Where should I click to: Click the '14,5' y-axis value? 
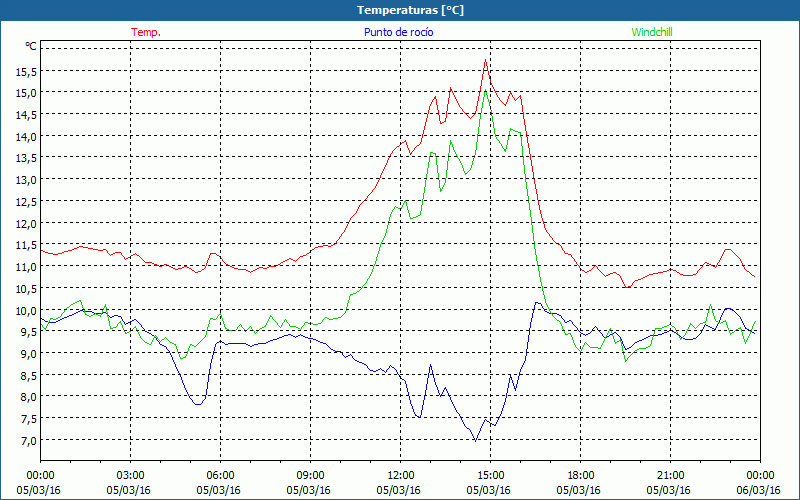[x=27, y=115]
